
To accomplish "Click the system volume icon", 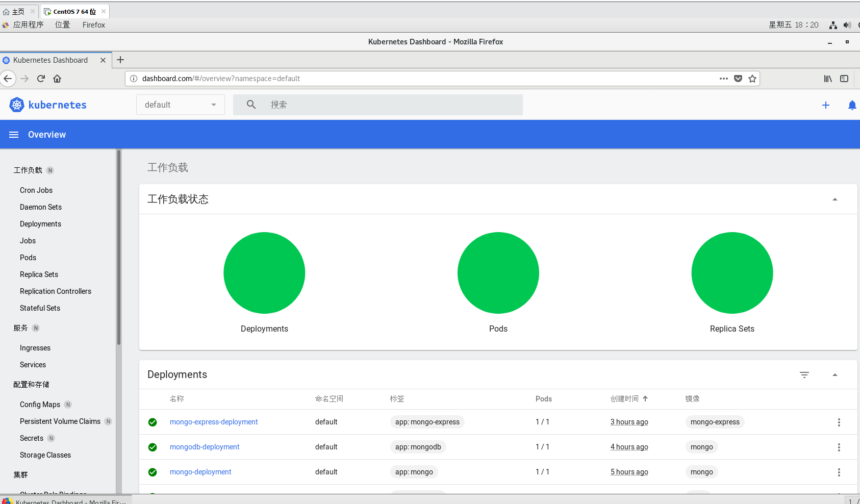I will pyautogui.click(x=847, y=25).
